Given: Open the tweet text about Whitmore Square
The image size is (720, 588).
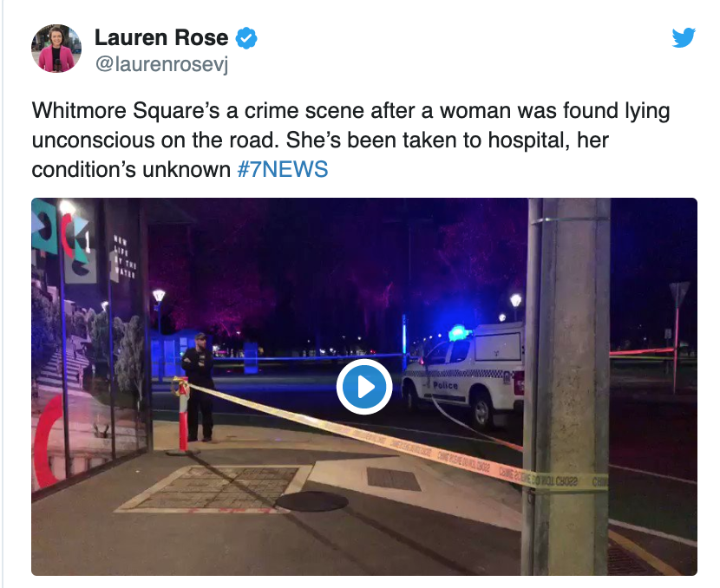Looking at the screenshot, I should 350,140.
